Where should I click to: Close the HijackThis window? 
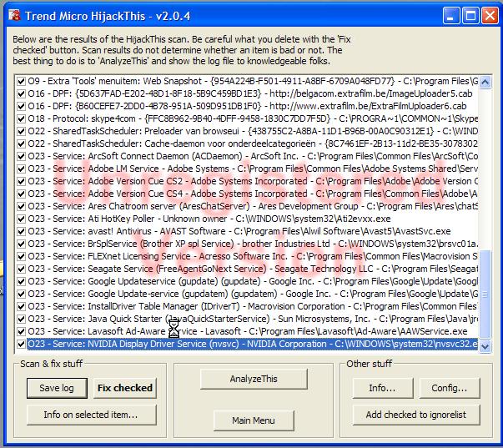point(490,16)
